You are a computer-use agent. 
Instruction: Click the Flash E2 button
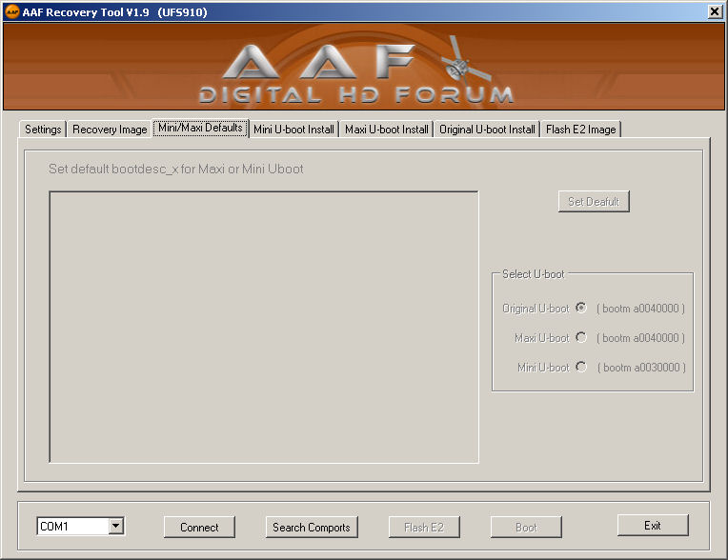point(424,527)
